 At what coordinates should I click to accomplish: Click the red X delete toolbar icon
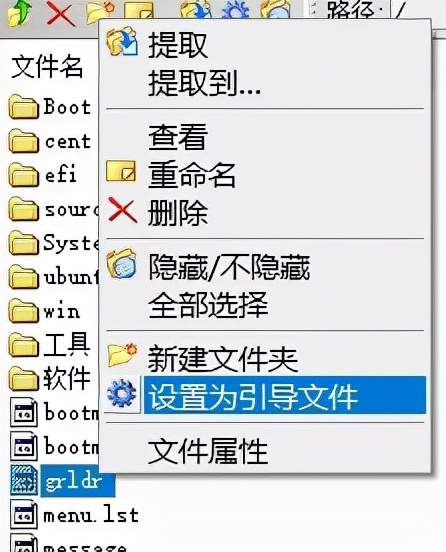[x=61, y=14]
